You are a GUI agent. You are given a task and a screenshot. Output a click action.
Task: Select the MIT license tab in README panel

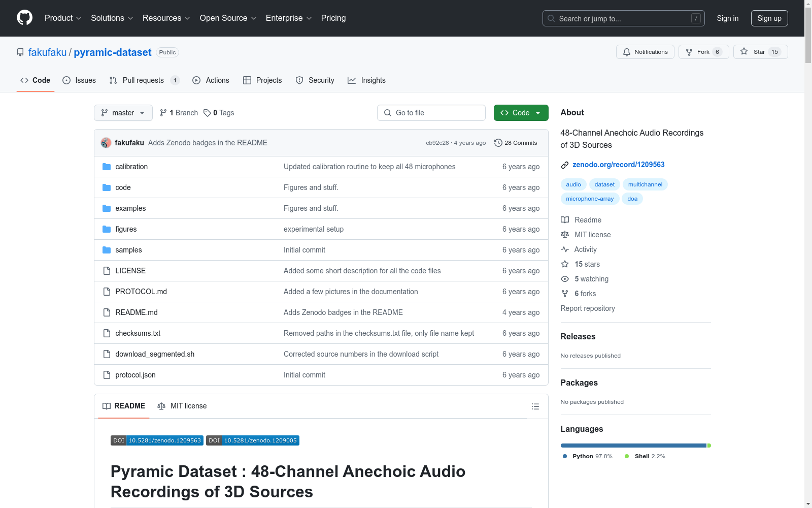point(182,406)
